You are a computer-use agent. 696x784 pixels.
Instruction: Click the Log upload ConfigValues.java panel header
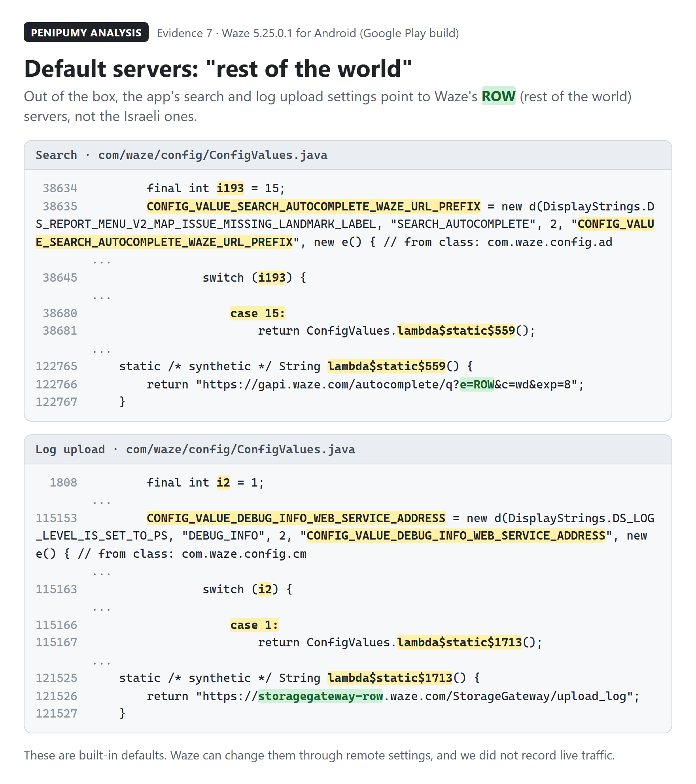click(348, 449)
